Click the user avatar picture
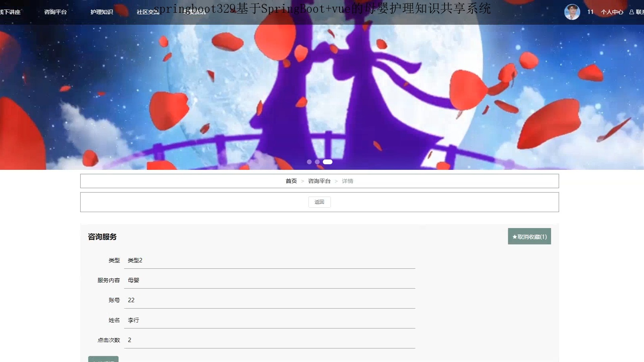The width and height of the screenshot is (644, 362). click(572, 12)
